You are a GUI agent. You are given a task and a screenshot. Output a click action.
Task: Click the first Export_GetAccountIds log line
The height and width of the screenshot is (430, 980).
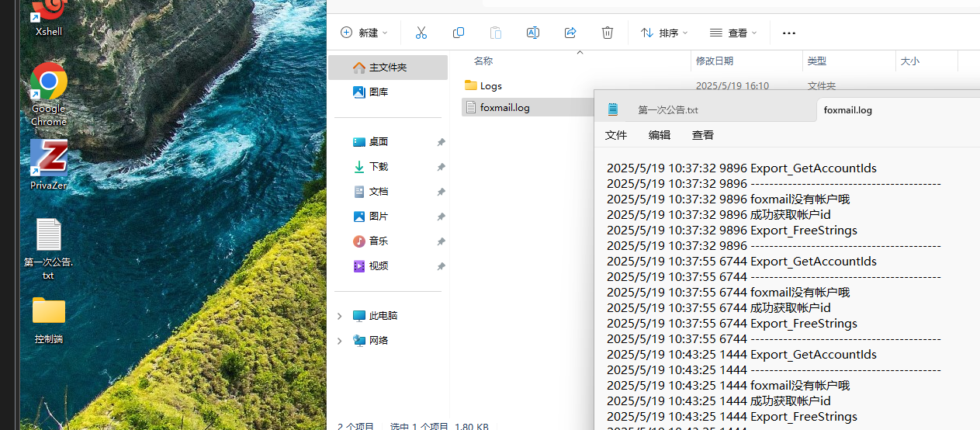[x=742, y=168]
